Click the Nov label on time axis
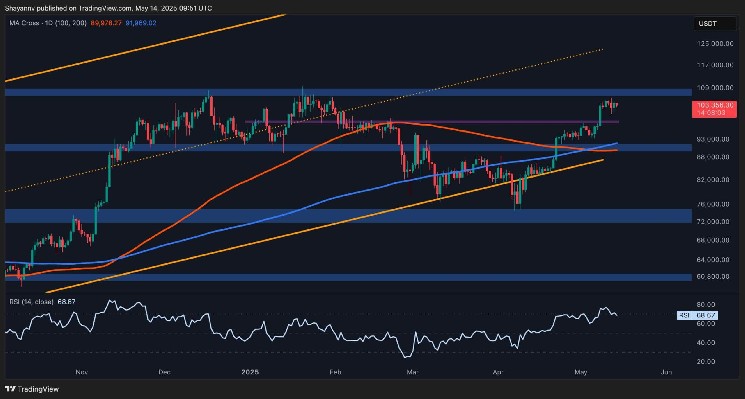The image size is (745, 399). 82,372
